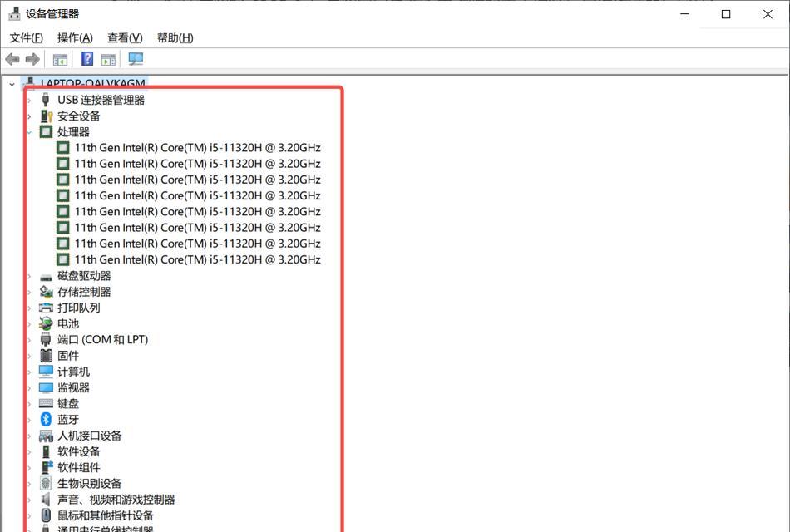Click the 安全设备 key icon
Viewport: 790px width, 532px height.
pos(47,116)
